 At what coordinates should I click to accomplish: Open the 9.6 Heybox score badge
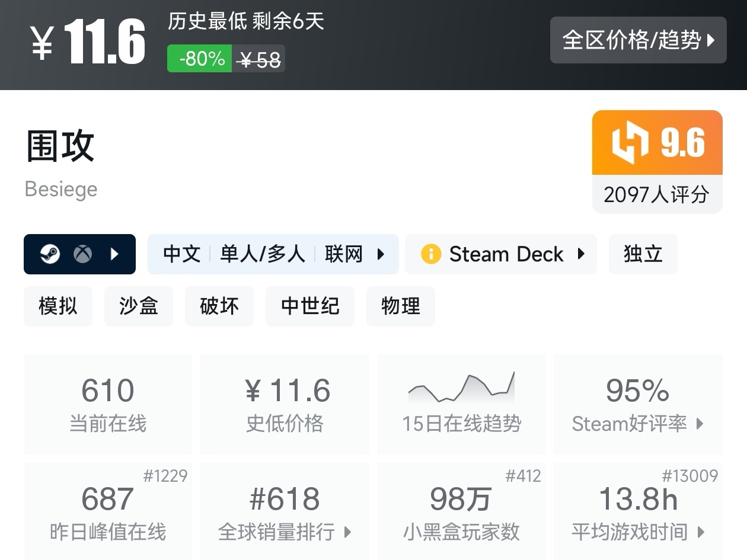(x=657, y=143)
